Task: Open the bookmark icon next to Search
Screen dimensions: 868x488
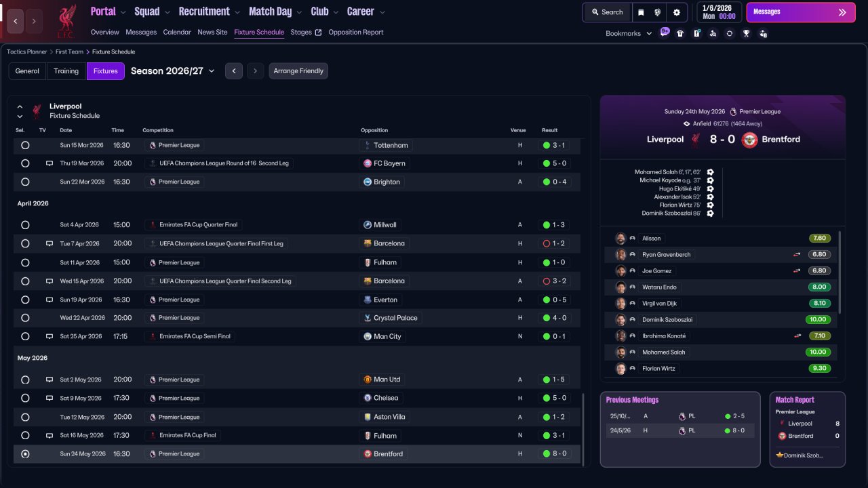Action: click(x=641, y=12)
